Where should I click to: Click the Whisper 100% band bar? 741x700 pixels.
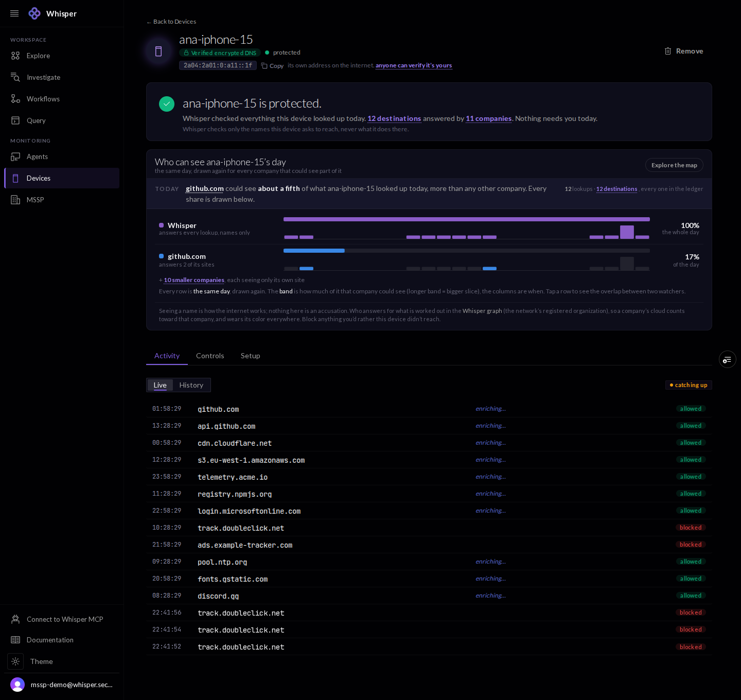[x=467, y=219]
